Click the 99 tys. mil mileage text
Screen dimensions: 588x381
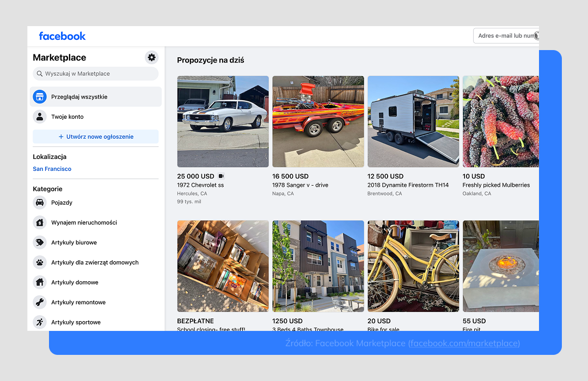click(189, 201)
